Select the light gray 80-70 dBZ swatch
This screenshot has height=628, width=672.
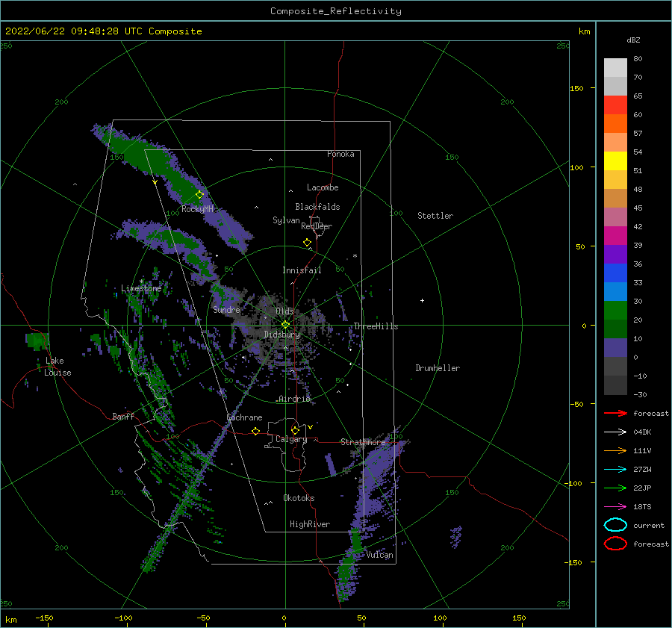click(x=615, y=68)
